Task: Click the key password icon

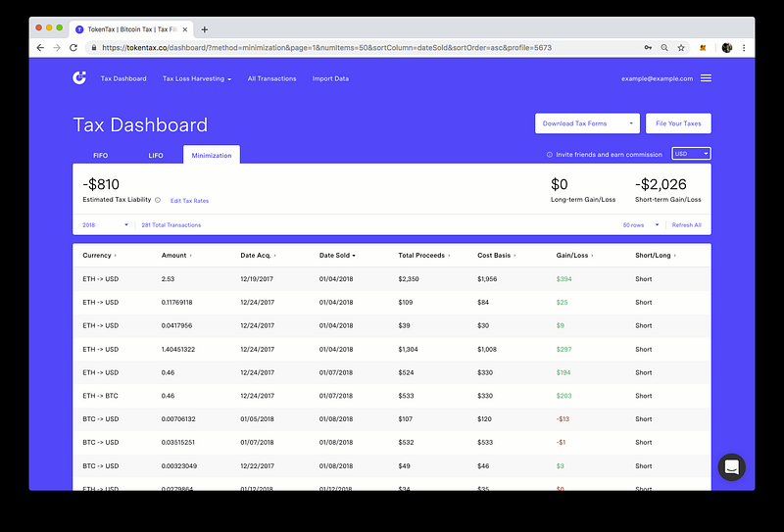Action: [648, 47]
